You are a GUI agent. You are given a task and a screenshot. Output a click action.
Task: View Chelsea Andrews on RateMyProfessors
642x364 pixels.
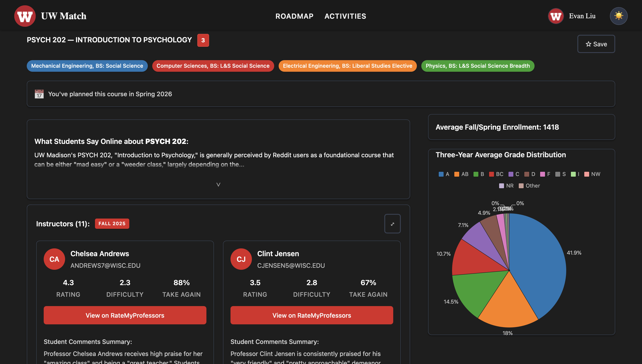(x=125, y=315)
